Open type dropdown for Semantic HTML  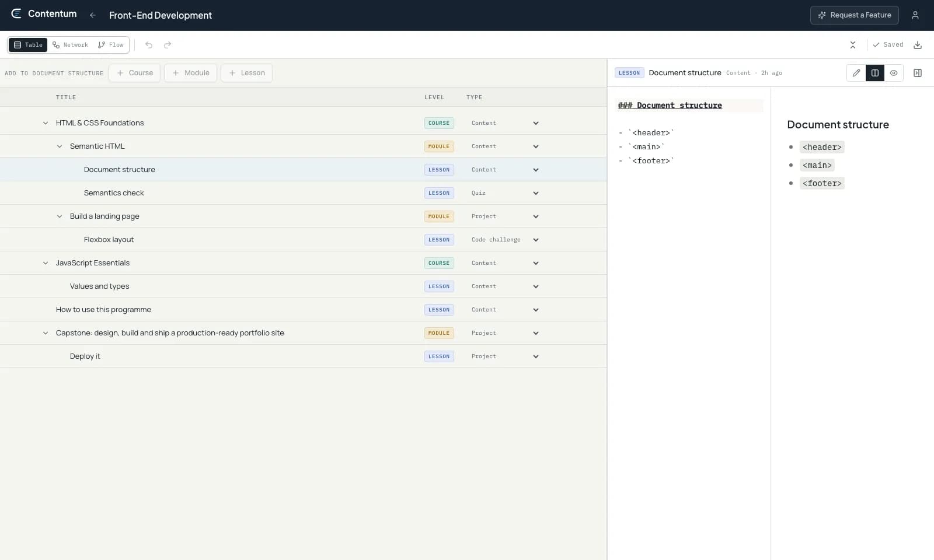pyautogui.click(x=505, y=146)
